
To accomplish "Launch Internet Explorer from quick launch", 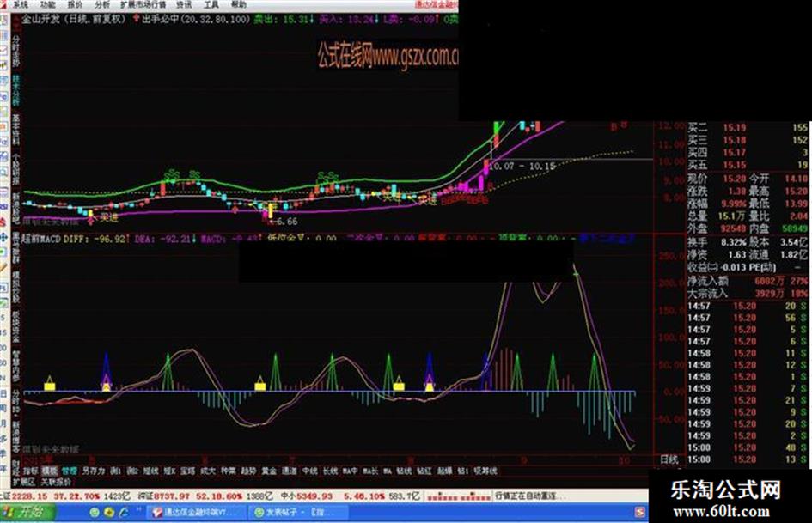I will [123, 513].
